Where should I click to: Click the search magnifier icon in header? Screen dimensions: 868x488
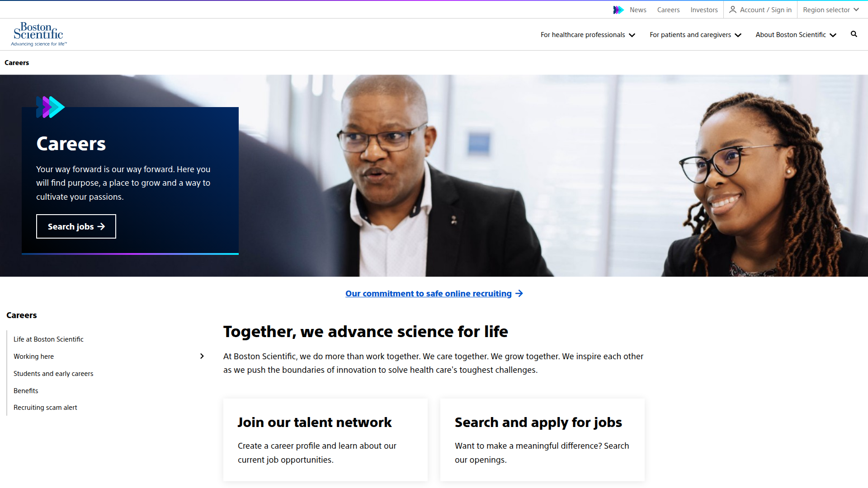tap(854, 34)
